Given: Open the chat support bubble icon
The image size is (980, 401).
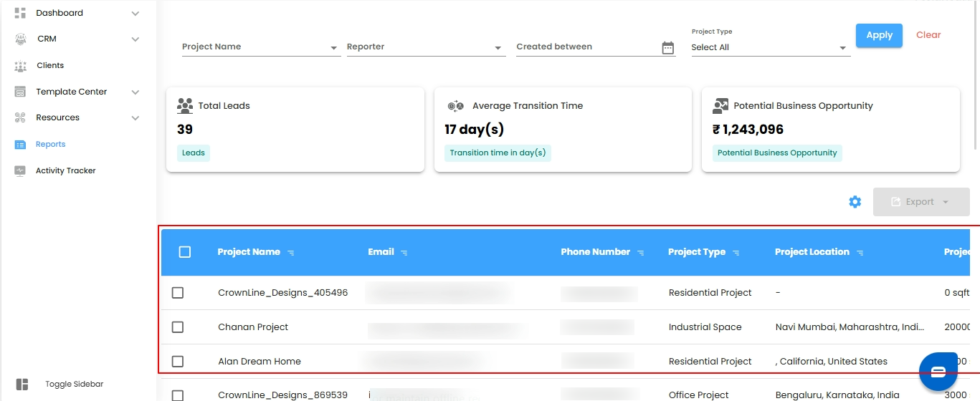Looking at the screenshot, I should [938, 371].
